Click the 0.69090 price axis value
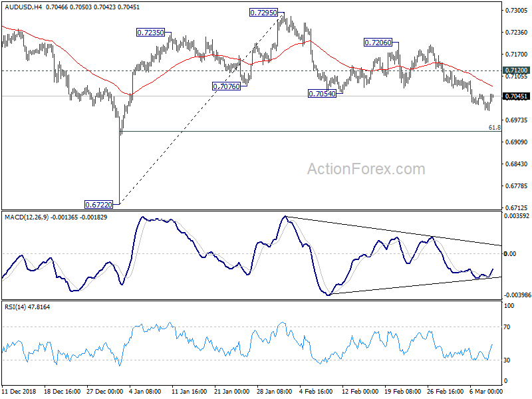Image resolution: width=532 pixels, height=399 pixels. tap(517, 142)
